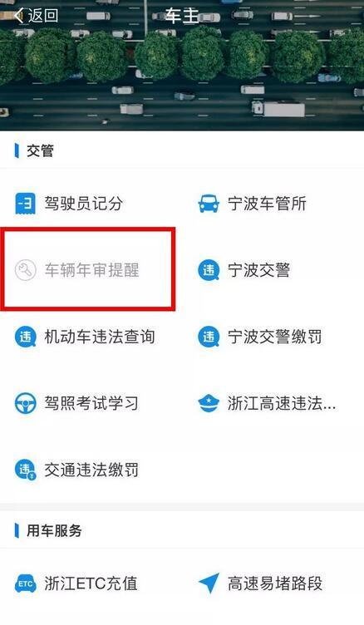Open 宁波交警缴罚 service label
This screenshot has height=625, width=364.
tap(275, 337)
